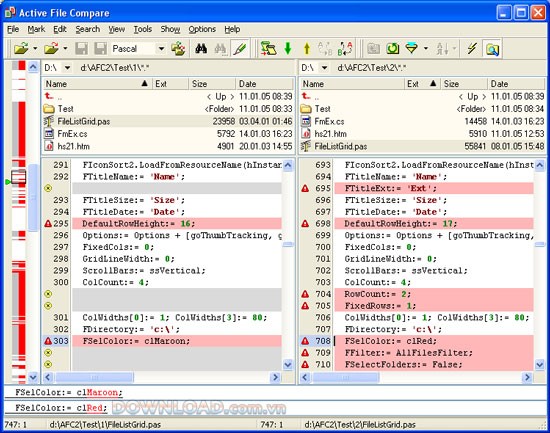Expand the filter icon dropdown arrow
The image size is (550, 433).
pyautogui.click(x=425, y=48)
